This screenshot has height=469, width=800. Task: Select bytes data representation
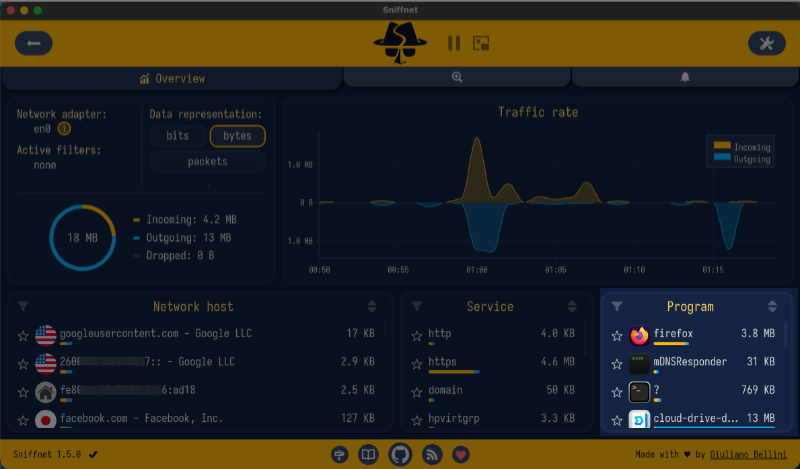tap(237, 136)
